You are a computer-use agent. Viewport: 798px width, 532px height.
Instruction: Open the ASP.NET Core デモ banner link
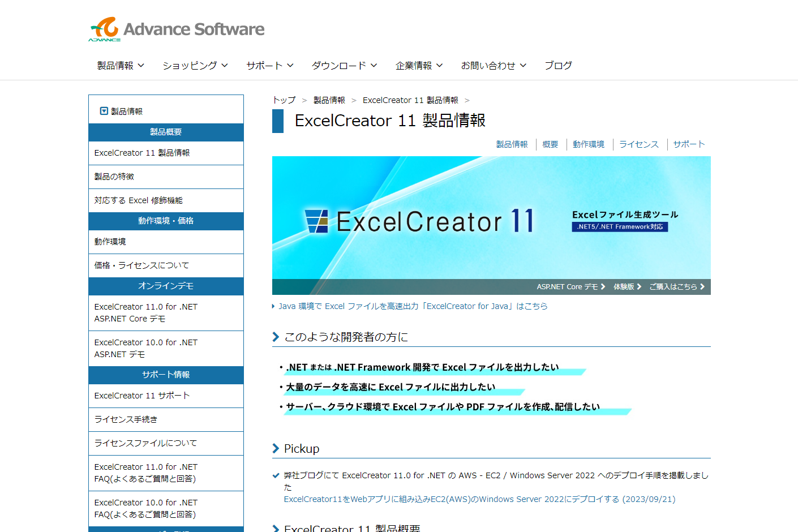pos(571,287)
